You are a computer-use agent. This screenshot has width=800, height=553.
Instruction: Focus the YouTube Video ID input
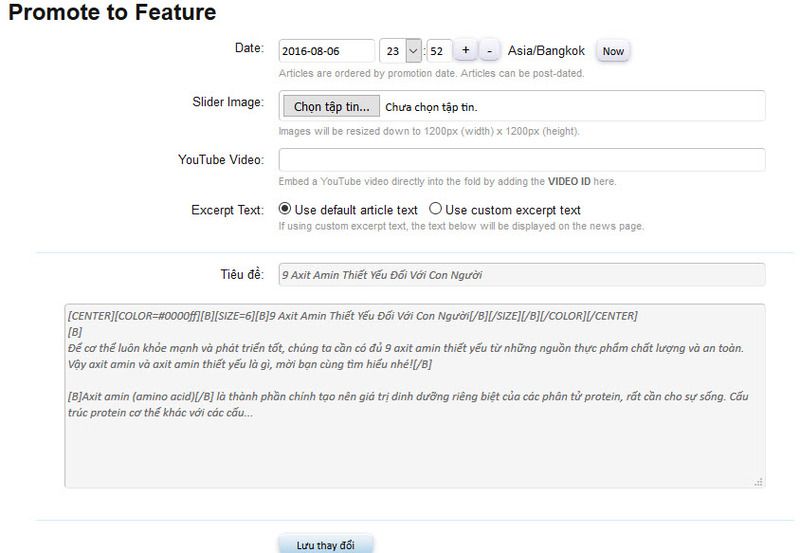[521, 160]
